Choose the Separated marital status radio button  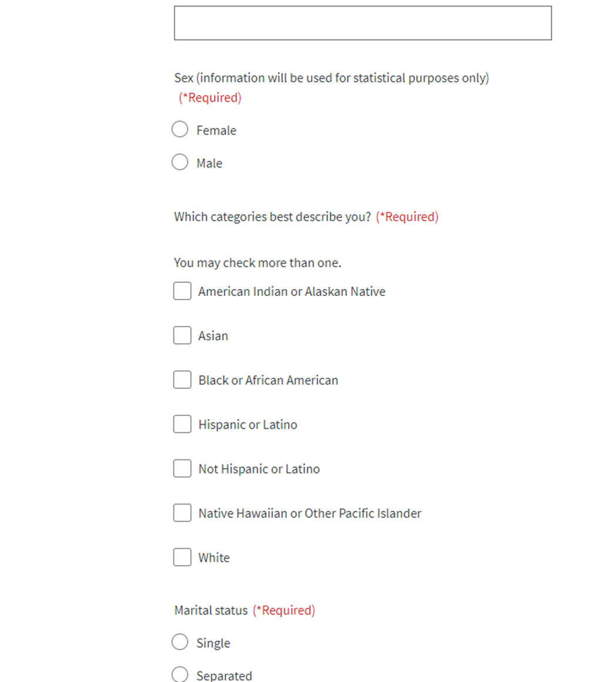[x=180, y=674]
